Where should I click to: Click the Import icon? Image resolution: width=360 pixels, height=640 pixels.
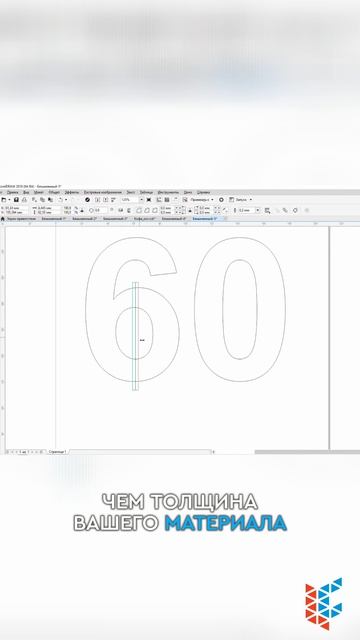click(x=98, y=200)
